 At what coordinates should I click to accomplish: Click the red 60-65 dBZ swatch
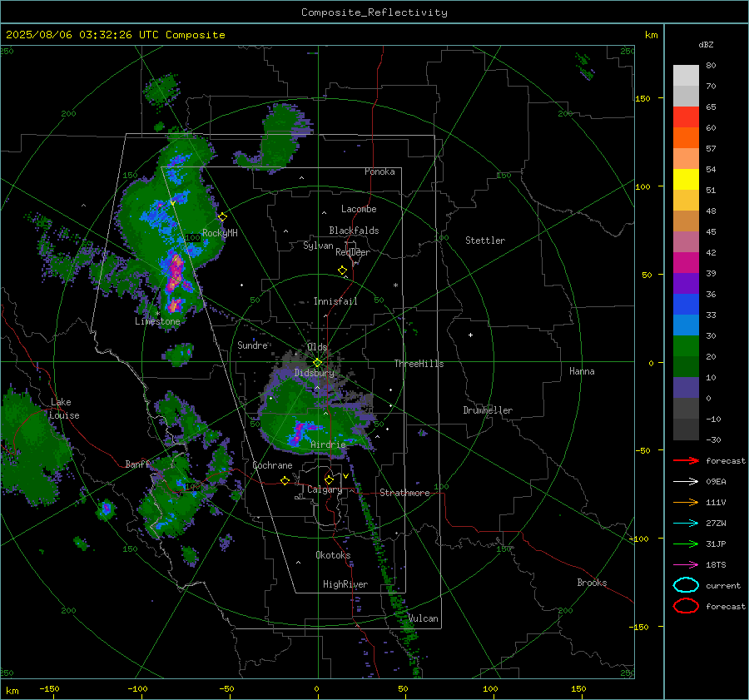point(686,117)
